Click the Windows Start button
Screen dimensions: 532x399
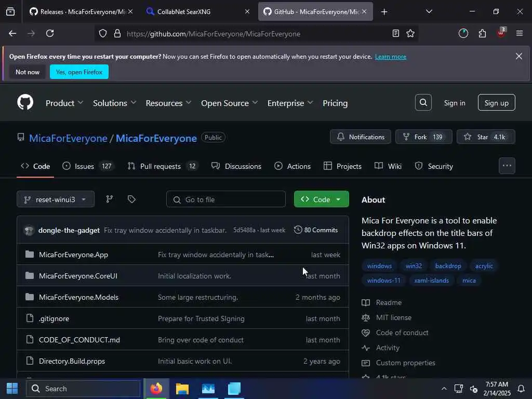coord(12,389)
